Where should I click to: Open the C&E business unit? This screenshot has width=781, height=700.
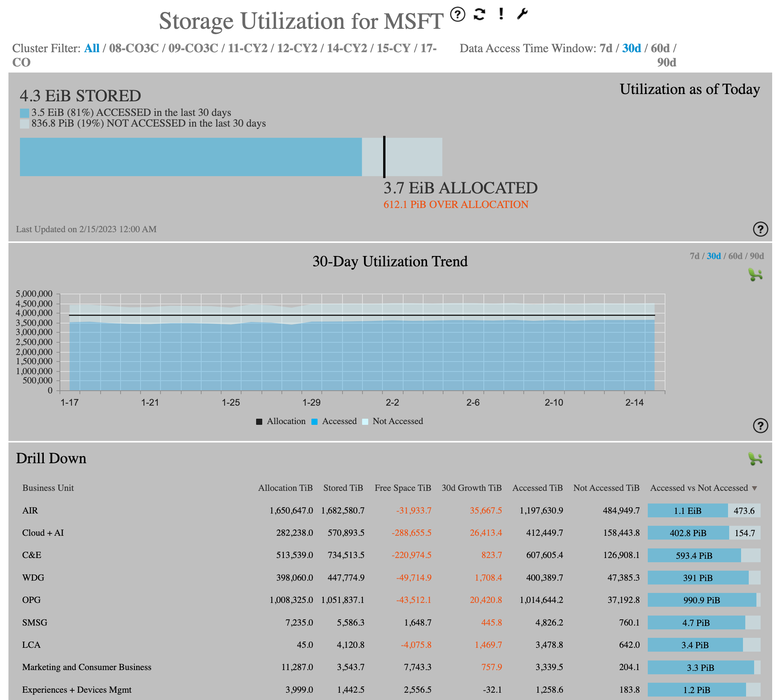coord(31,555)
